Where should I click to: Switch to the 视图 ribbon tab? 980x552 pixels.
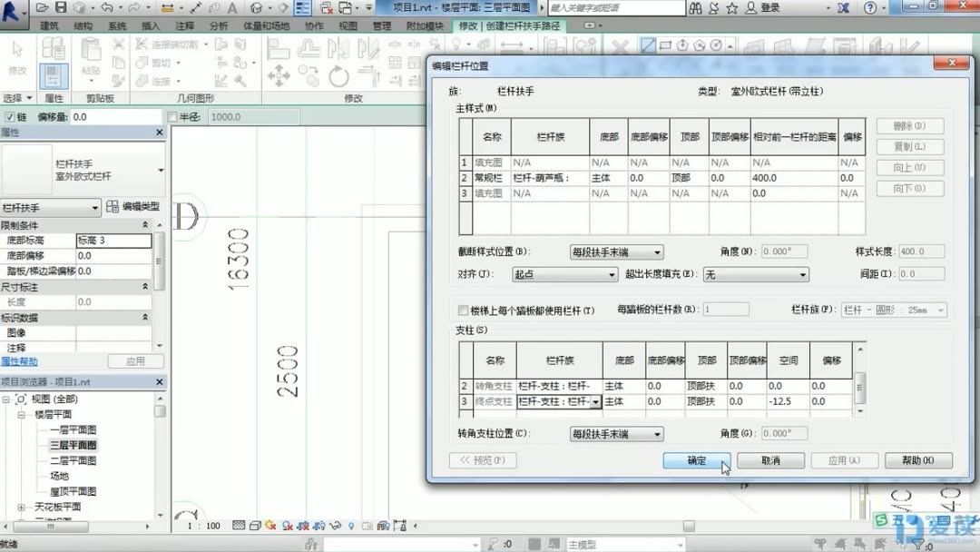[347, 26]
